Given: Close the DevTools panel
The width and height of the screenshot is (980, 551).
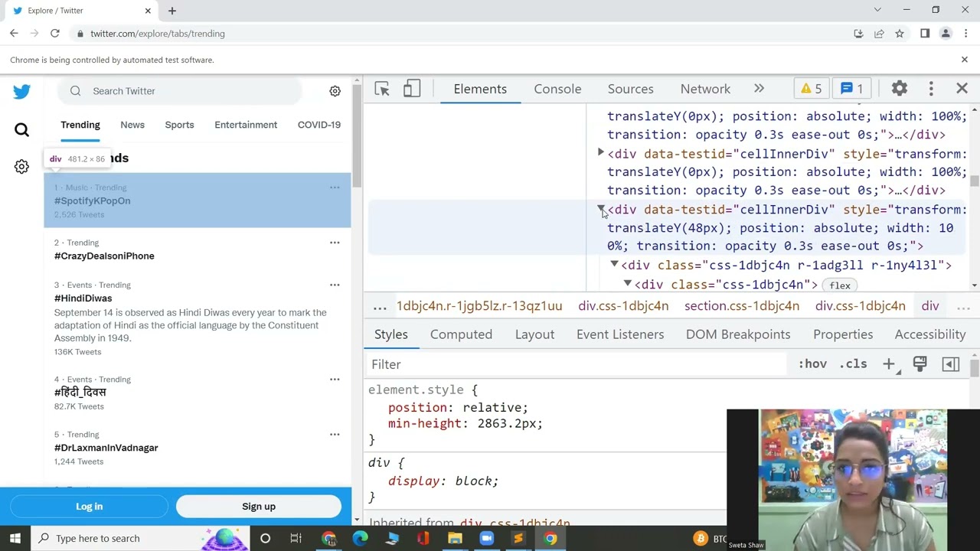Looking at the screenshot, I should (962, 89).
